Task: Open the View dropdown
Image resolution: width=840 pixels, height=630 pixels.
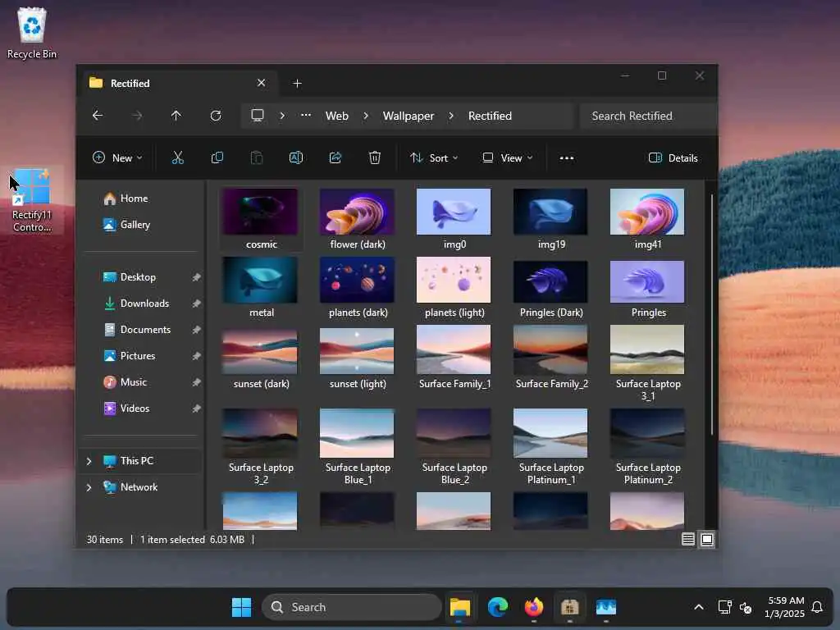Action: click(507, 158)
